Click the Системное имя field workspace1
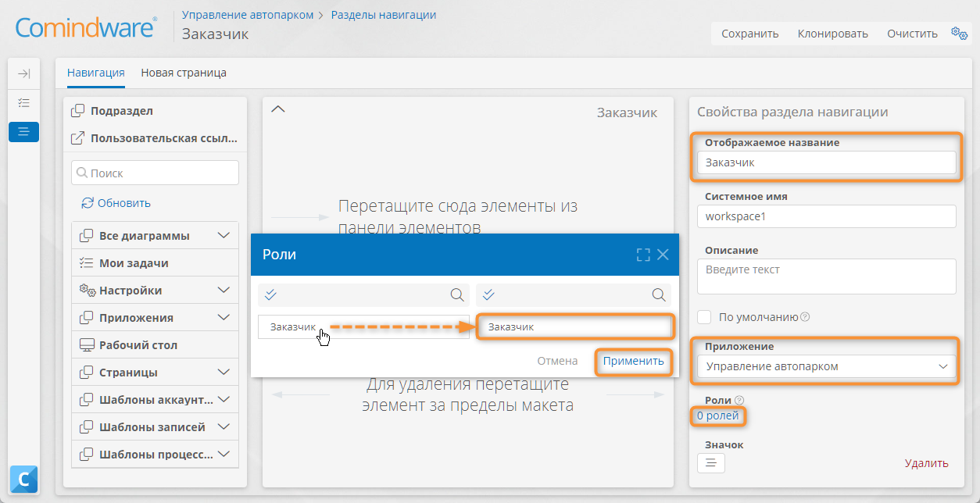This screenshot has width=980, height=503. point(827,216)
